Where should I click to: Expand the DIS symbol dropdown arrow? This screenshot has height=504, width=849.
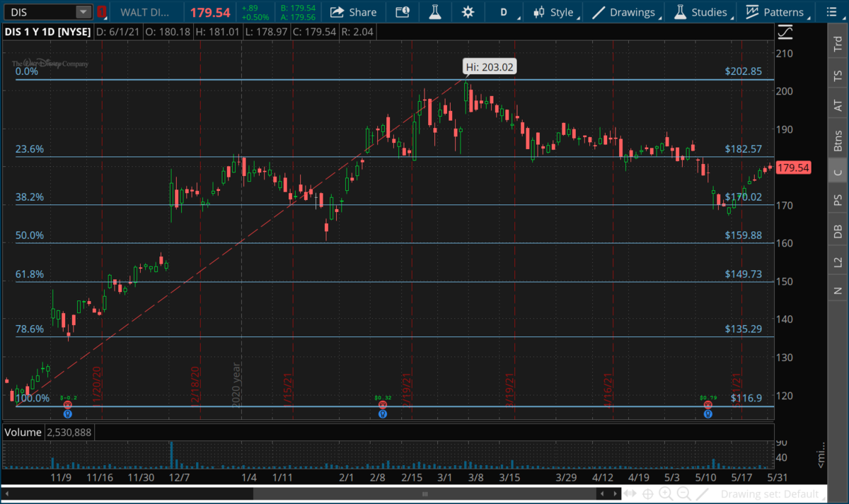83,12
